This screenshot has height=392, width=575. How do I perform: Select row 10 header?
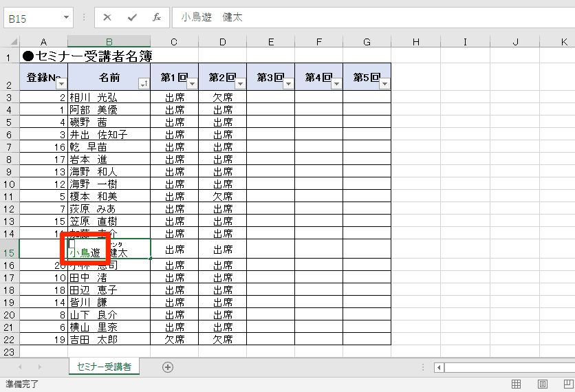tap(9, 184)
